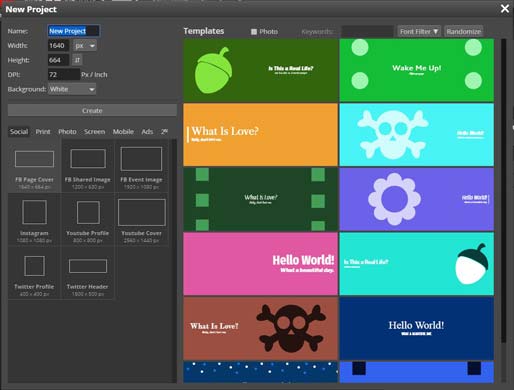Switch to the Screen tab
Viewport: 514px width, 390px height.
(x=95, y=132)
